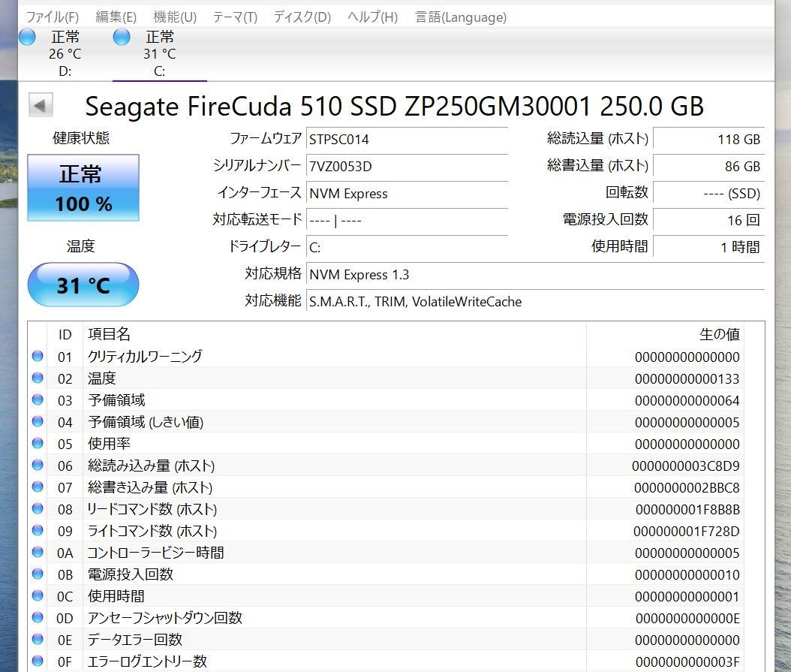Click the features field S.M.A.R.T., TRIM, VolatileWriteCache

pyautogui.click(x=535, y=302)
